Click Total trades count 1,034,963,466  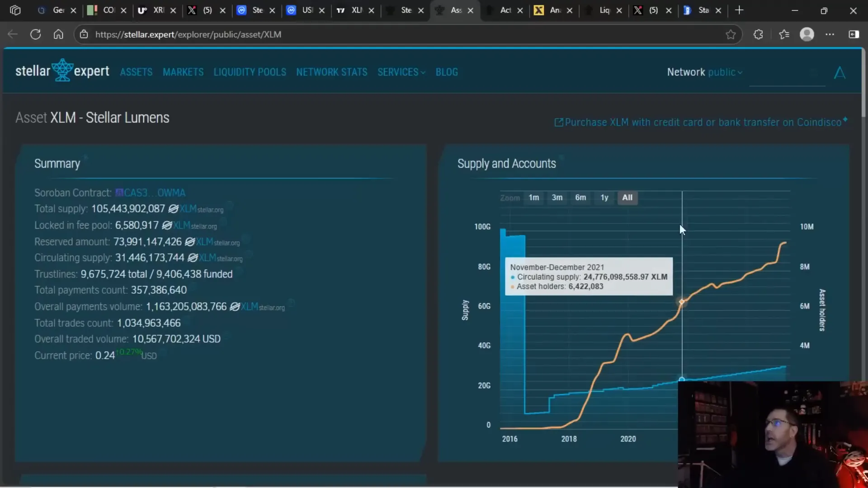[x=149, y=323]
